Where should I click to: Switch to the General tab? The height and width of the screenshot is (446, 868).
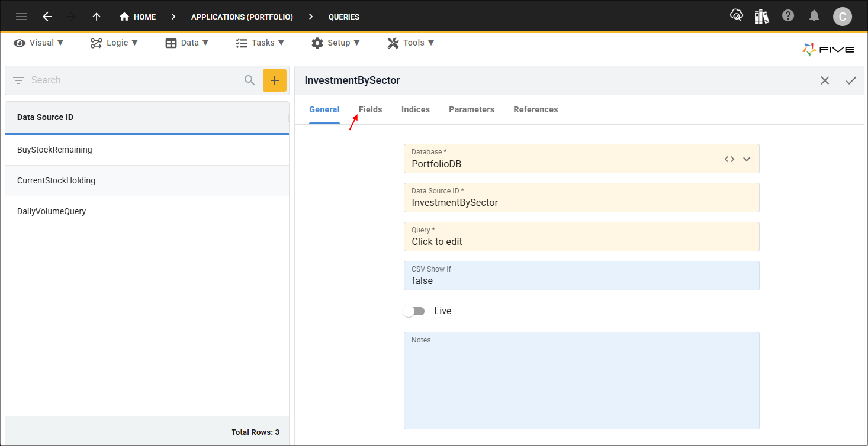(324, 109)
